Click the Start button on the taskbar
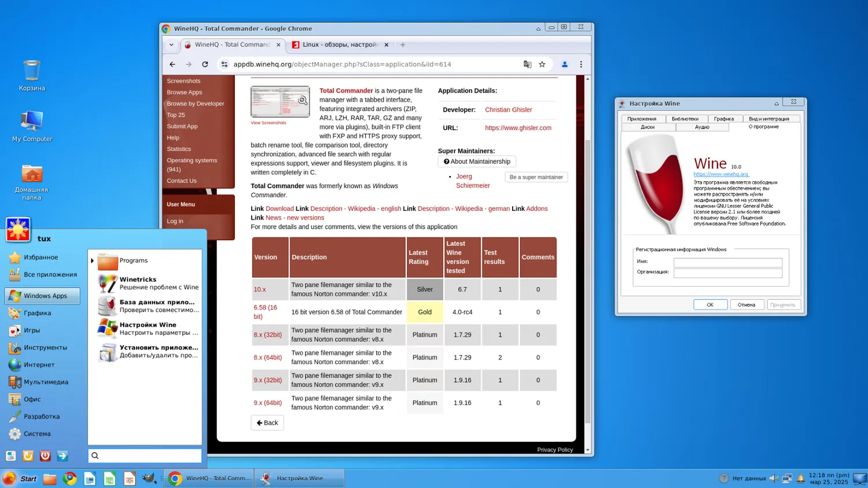This screenshot has width=868, height=488. [20, 479]
